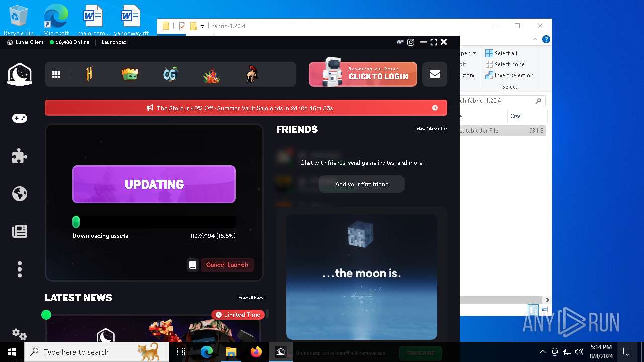This screenshot has width=644, height=362.
Task: Click the Downloading assets progress bar
Action: (x=154, y=222)
